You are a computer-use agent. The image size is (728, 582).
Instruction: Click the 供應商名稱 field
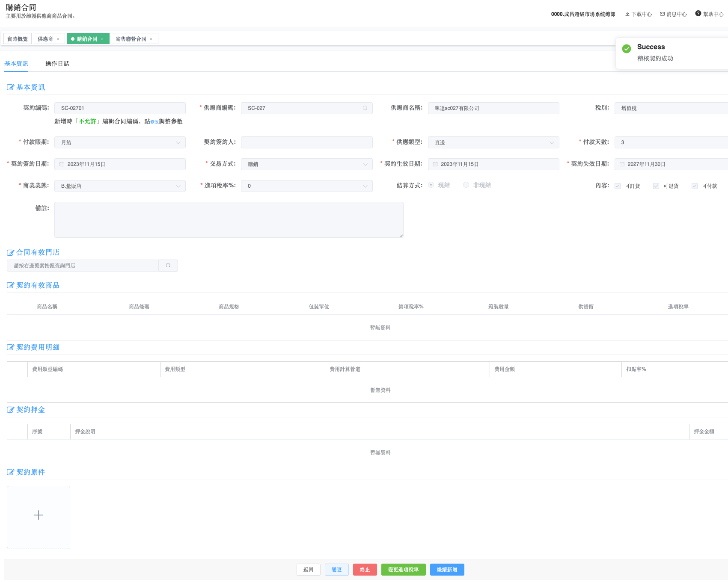coord(493,108)
